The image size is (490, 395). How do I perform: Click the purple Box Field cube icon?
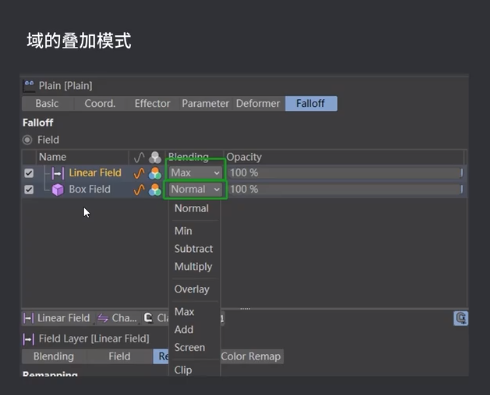pyautogui.click(x=58, y=190)
